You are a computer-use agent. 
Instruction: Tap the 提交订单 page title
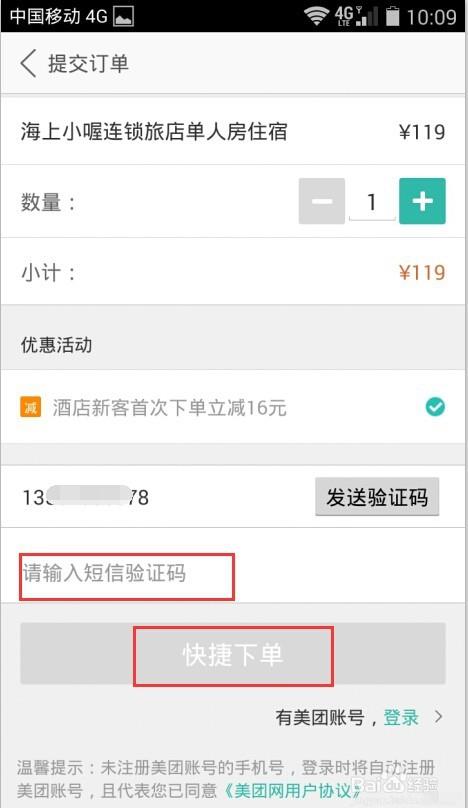point(88,63)
